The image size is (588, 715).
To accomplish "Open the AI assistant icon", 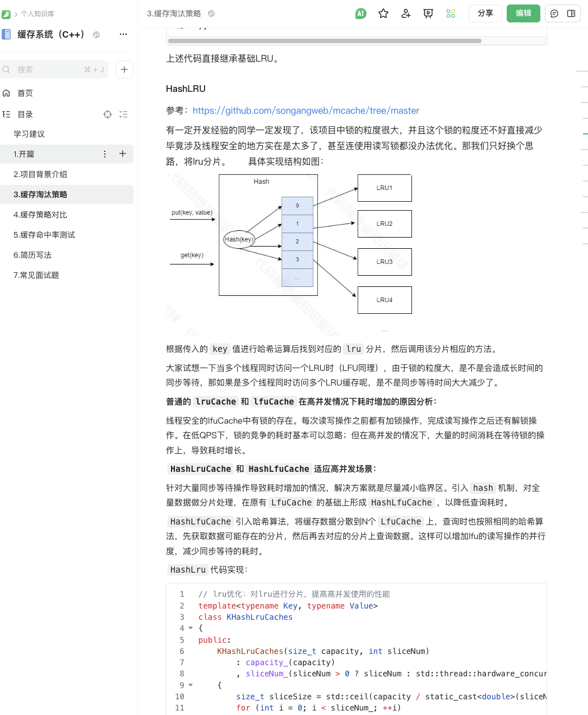I will click(361, 13).
